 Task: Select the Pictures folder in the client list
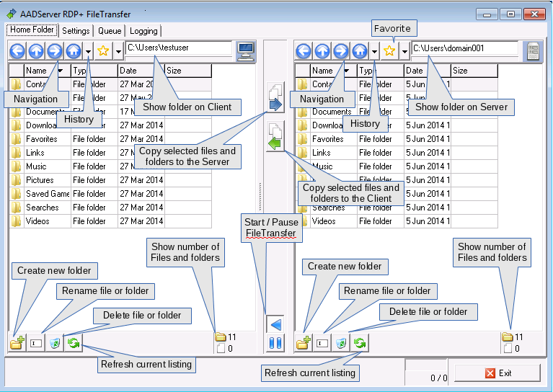40,180
